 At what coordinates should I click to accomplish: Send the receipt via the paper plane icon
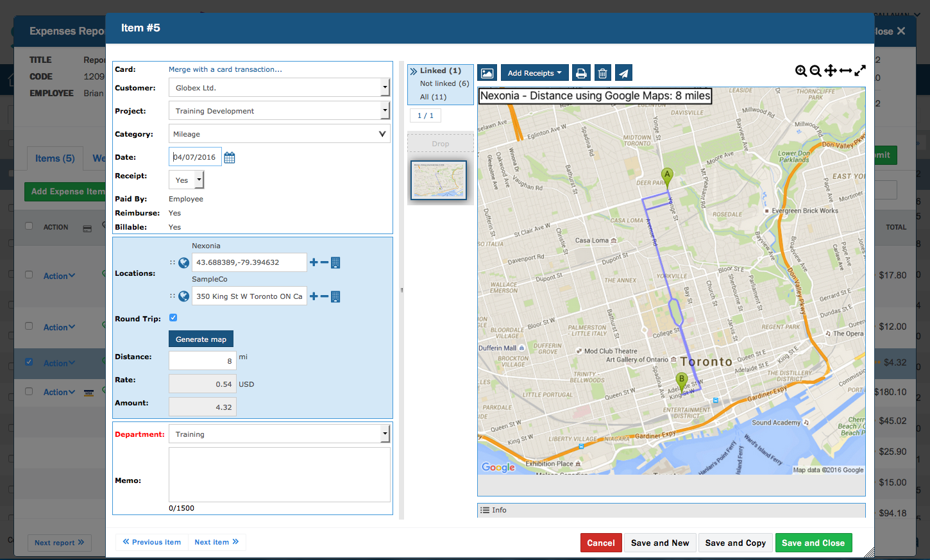623,72
